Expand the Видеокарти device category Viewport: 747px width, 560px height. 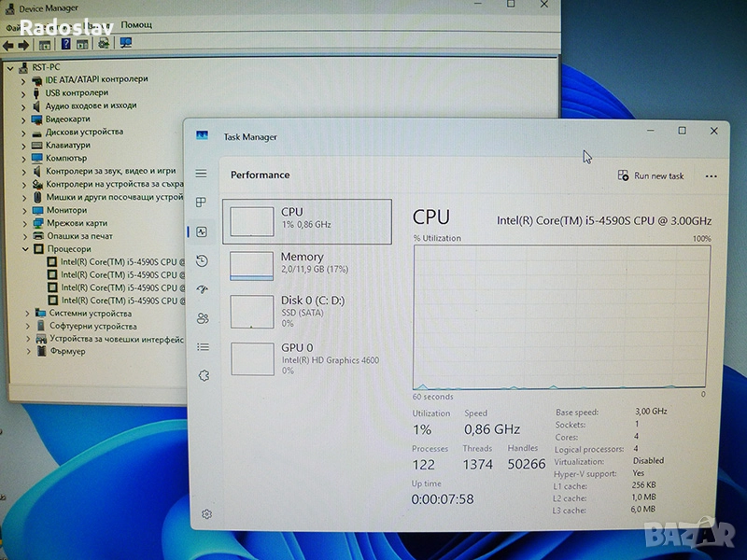point(24,119)
